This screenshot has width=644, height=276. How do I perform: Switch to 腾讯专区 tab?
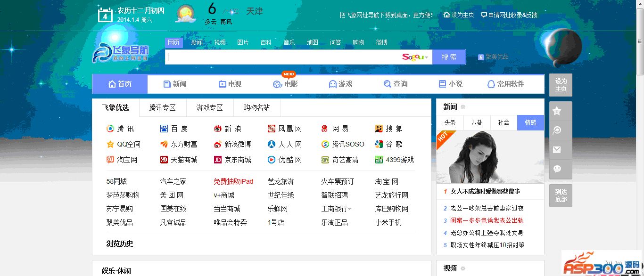click(163, 107)
